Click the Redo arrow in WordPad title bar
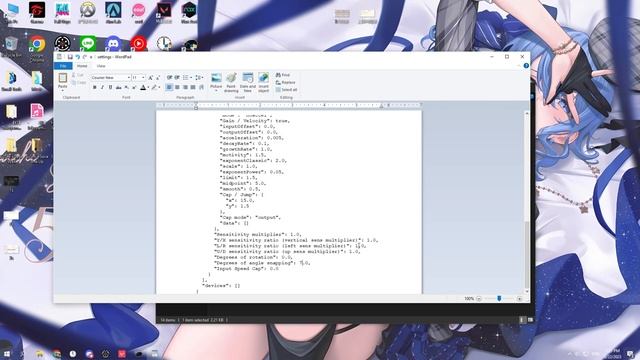Image resolution: width=640 pixels, height=360 pixels. (85, 57)
